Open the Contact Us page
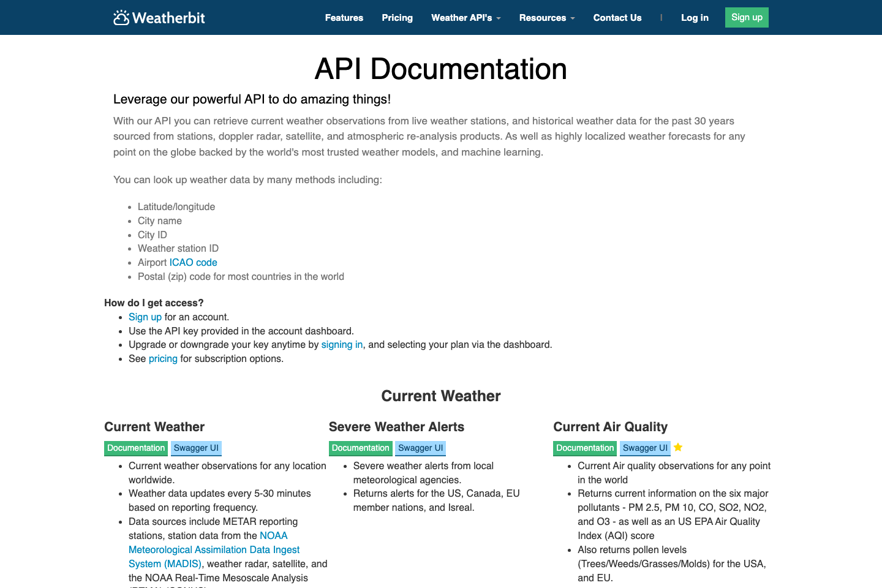 [617, 18]
